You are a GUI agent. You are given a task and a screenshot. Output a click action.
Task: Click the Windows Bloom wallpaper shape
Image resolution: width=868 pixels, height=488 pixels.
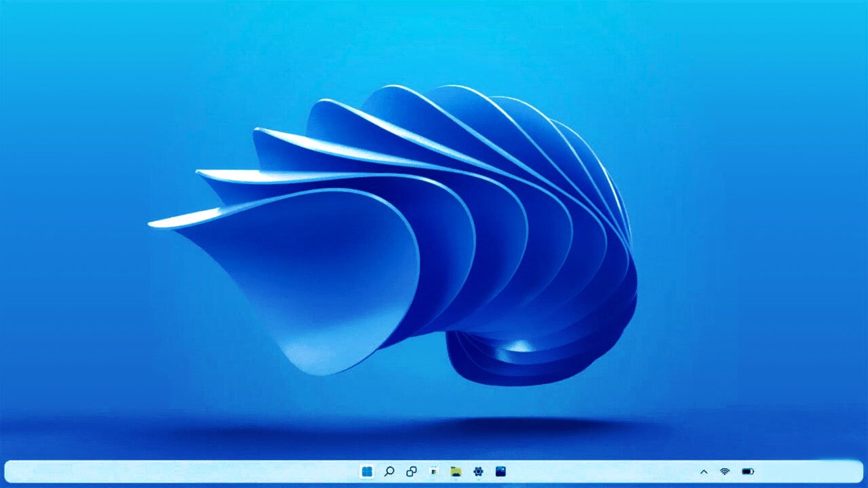coord(420,231)
